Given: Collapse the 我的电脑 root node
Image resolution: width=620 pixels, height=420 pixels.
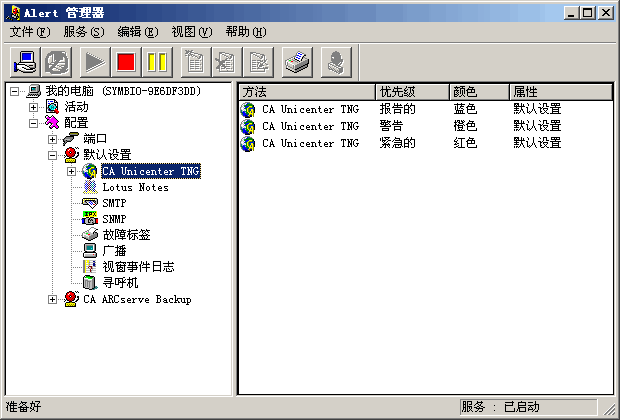Looking at the screenshot, I should pos(14,91).
